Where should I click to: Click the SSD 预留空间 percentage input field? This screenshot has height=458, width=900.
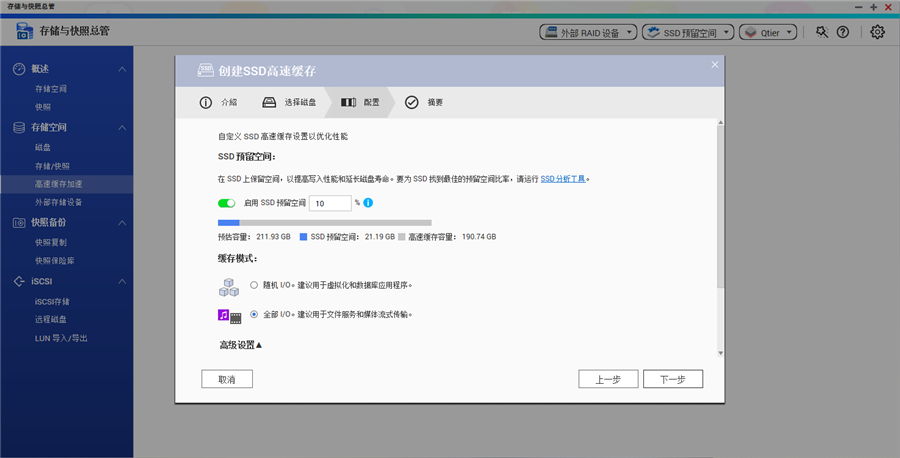(x=330, y=203)
